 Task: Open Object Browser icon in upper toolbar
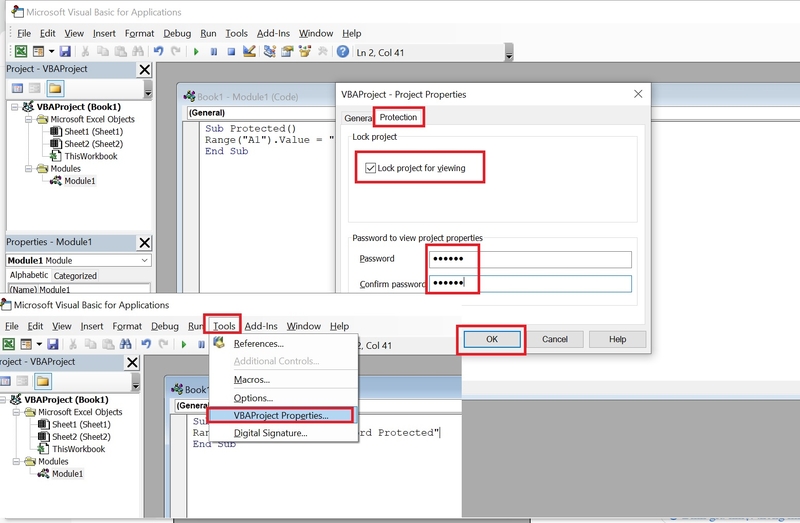305,52
